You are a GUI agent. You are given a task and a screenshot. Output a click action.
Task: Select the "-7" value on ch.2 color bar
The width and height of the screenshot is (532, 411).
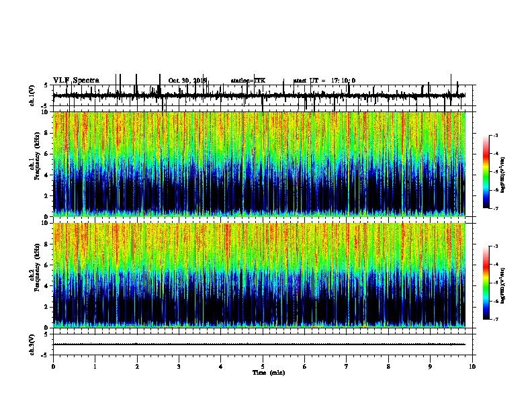(x=495, y=320)
